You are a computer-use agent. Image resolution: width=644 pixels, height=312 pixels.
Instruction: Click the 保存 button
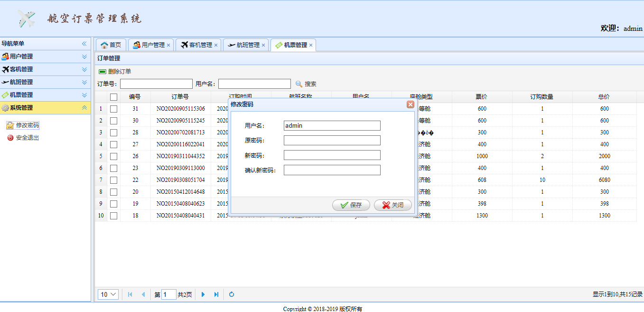[351, 205]
